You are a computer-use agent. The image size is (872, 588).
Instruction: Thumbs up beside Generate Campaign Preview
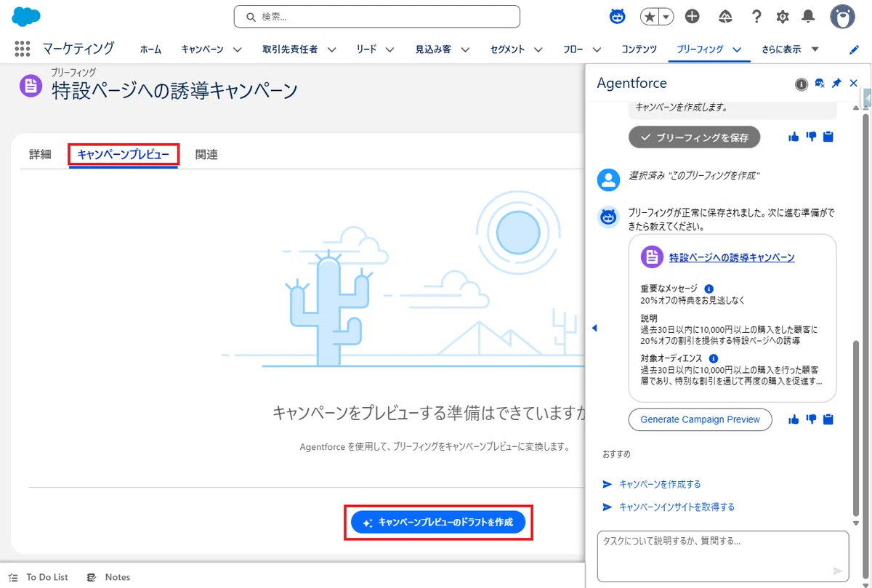pos(794,419)
